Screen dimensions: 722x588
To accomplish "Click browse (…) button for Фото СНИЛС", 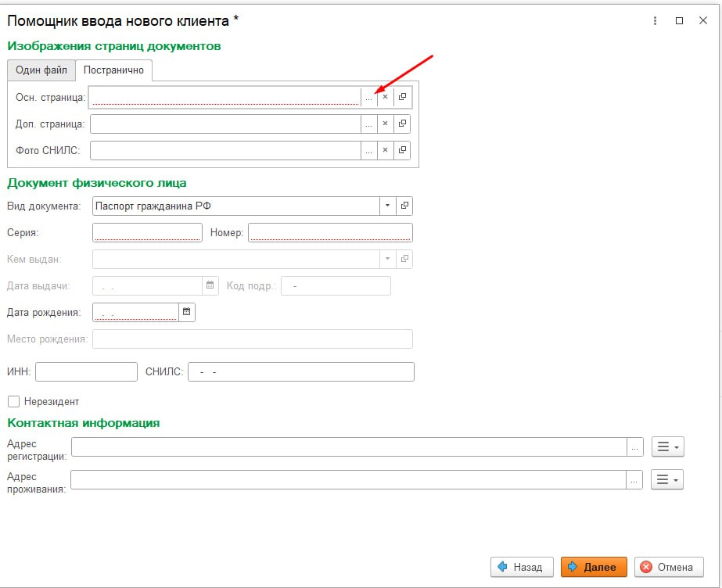I will [x=368, y=150].
